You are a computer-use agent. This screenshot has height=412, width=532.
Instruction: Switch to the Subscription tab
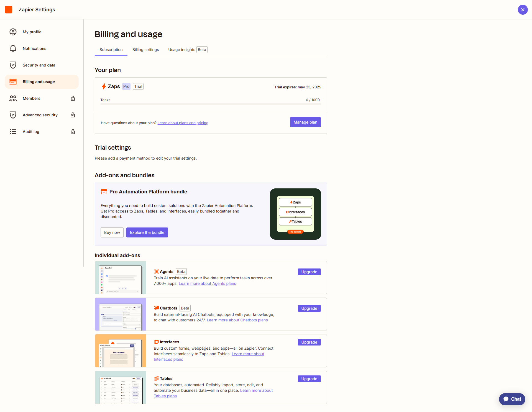point(111,50)
